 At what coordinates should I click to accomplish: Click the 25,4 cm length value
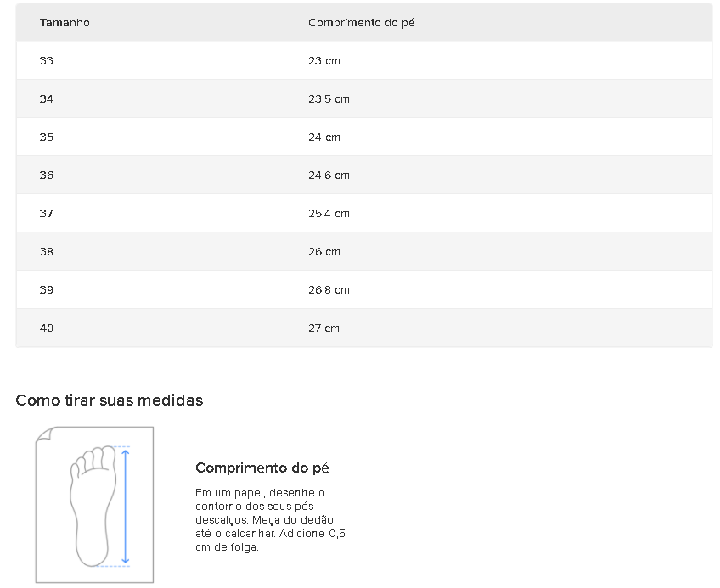[x=329, y=213]
